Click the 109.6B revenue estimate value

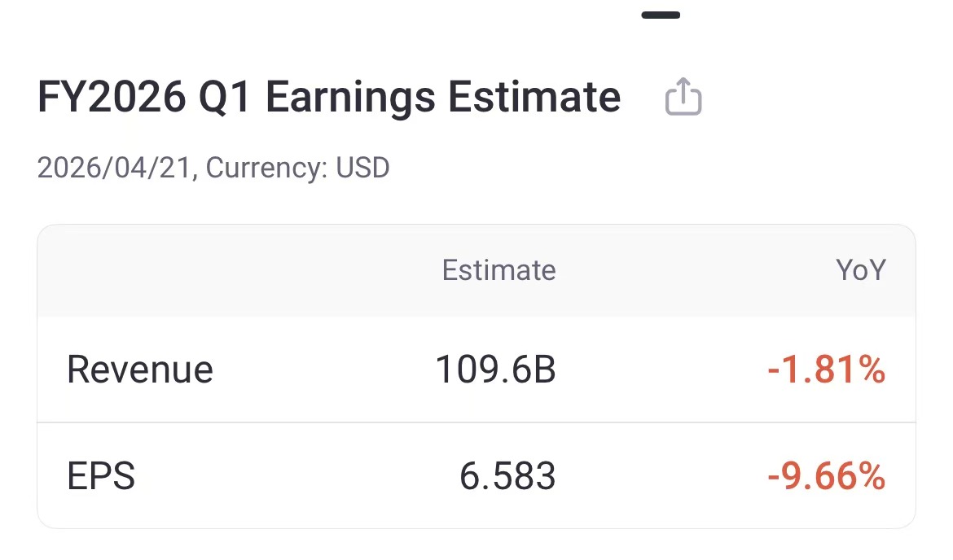pos(495,370)
